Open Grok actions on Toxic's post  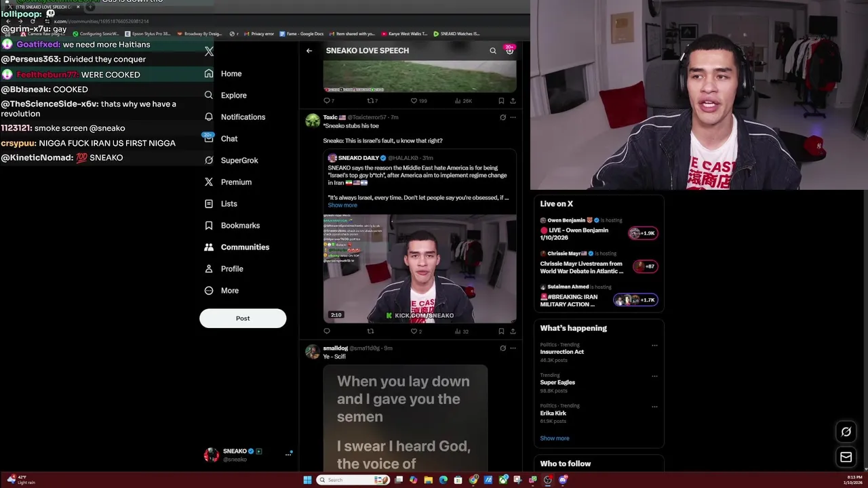[502, 117]
